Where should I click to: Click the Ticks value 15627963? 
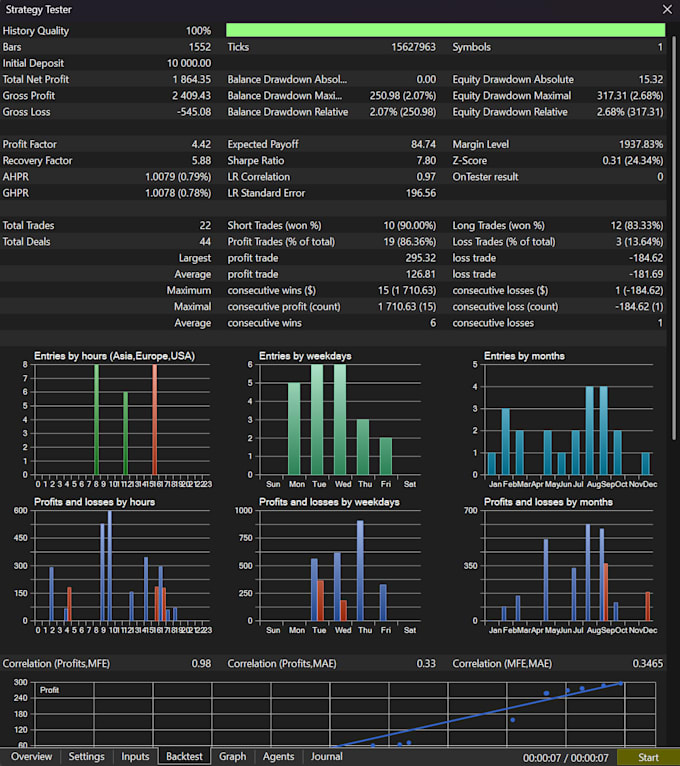coord(413,47)
